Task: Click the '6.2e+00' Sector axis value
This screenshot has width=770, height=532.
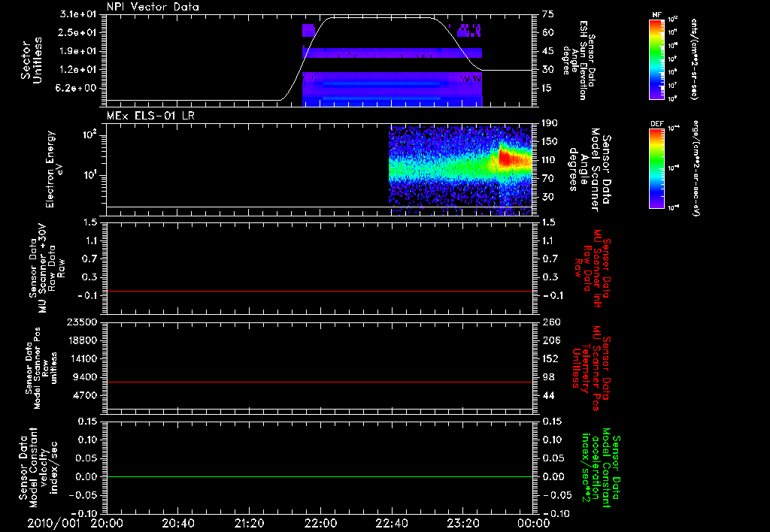Action: click(77, 89)
